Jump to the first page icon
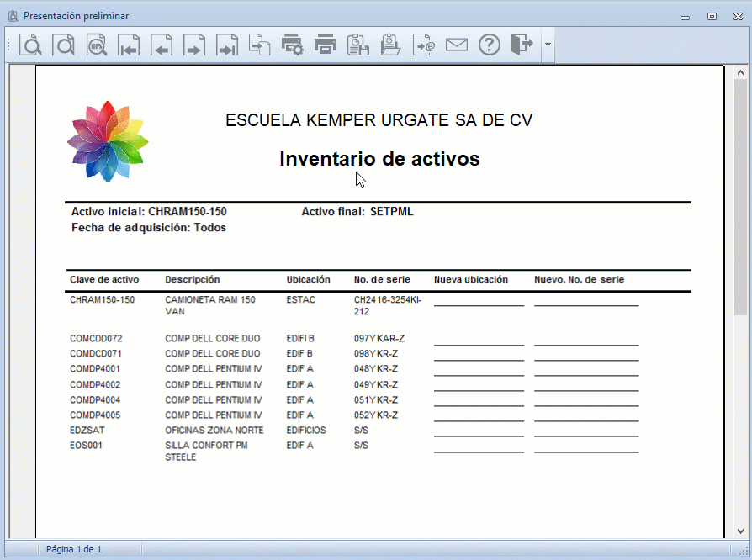The height and width of the screenshot is (560, 752). click(x=130, y=45)
